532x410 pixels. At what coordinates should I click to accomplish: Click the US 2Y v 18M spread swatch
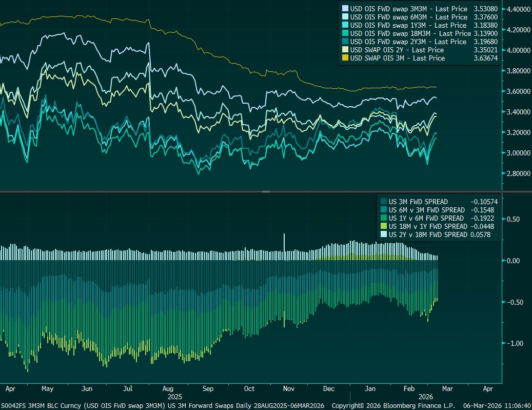384,234
